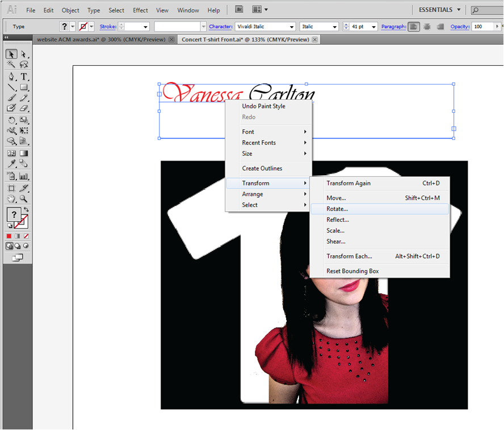Select the Slice tool
The height and width of the screenshot is (430, 504).
tap(24, 188)
